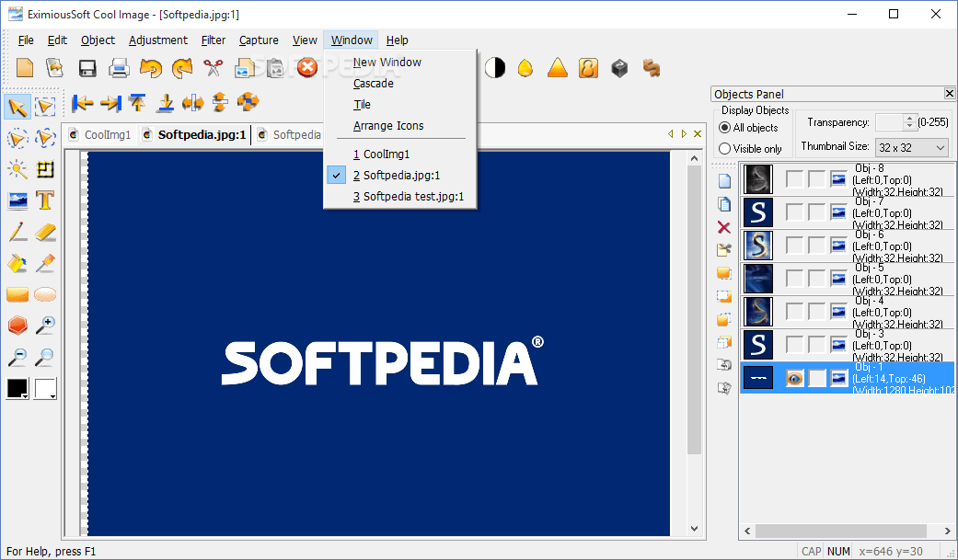The height and width of the screenshot is (560, 958).
Task: Toggle second checkbox of Obj - 4 row
Action: pos(817,312)
